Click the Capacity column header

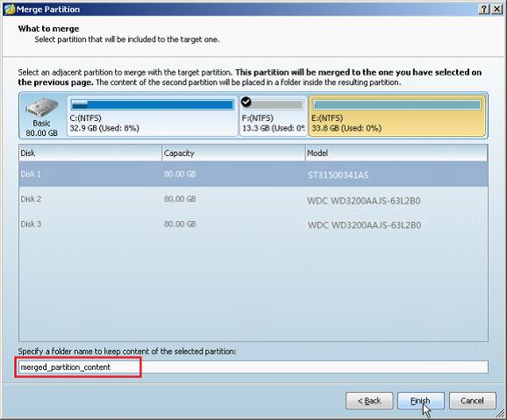tap(233, 153)
